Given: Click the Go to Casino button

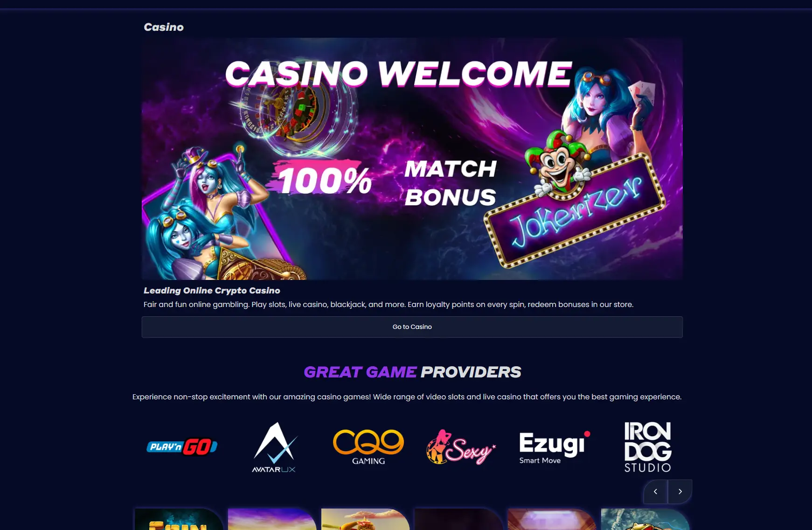Looking at the screenshot, I should [x=412, y=327].
